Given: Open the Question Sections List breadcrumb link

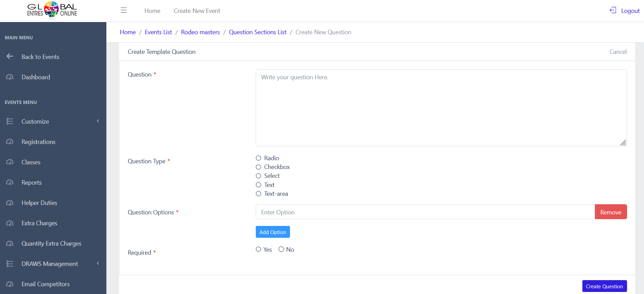Looking at the screenshot, I should [257, 32].
